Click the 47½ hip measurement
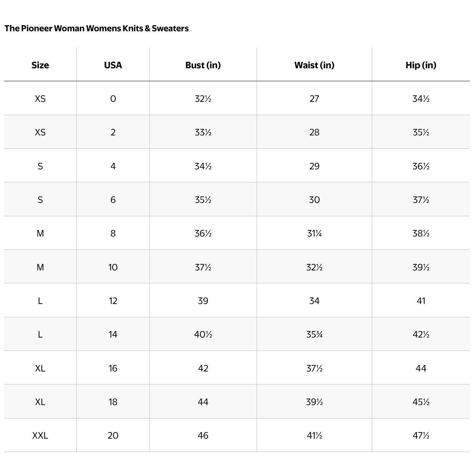The image size is (476, 476). click(421, 436)
